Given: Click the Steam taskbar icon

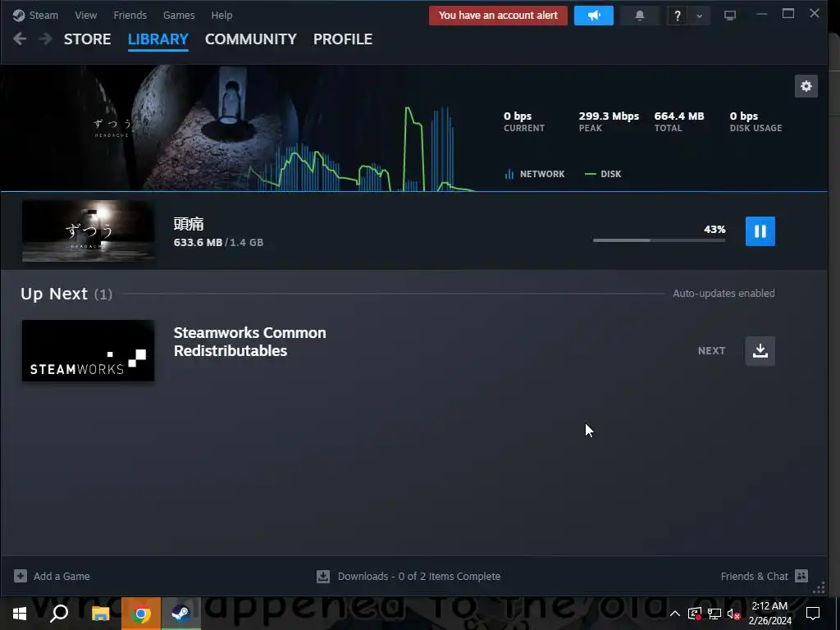Looking at the screenshot, I should click(x=181, y=614).
